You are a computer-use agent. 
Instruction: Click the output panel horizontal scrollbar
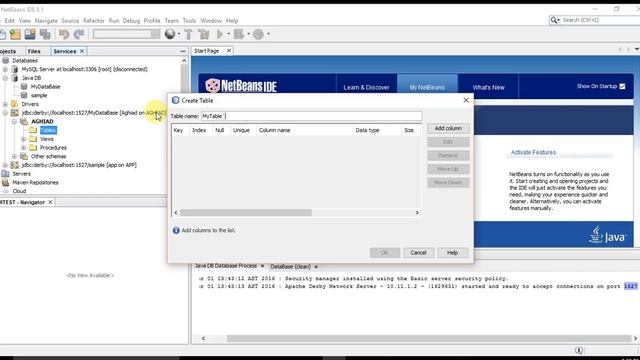click(x=429, y=338)
